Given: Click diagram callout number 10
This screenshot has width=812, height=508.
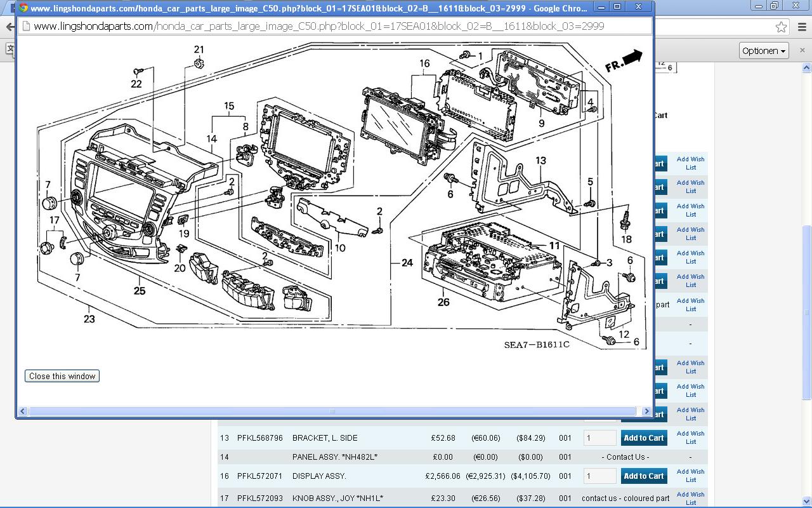Looking at the screenshot, I should 340,248.
